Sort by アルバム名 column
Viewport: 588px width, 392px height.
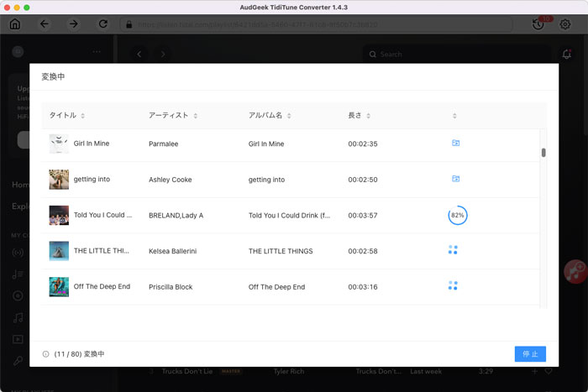pyautogui.click(x=289, y=116)
